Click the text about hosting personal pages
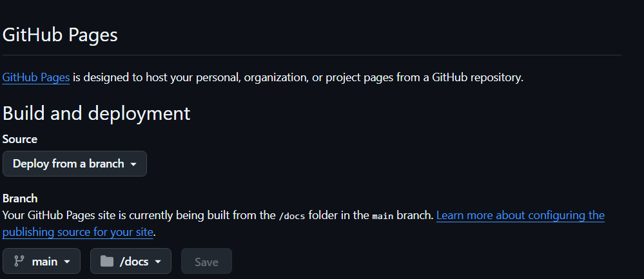This screenshot has height=279, width=644. tap(298, 77)
